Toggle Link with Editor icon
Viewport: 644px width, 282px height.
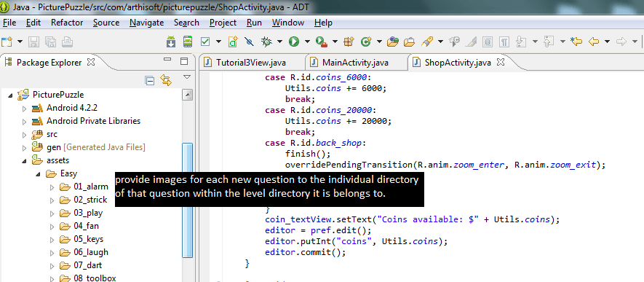166,80
